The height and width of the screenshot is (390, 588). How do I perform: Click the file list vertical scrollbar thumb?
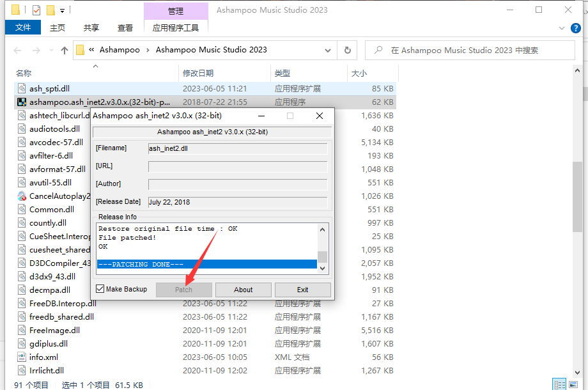coord(578,197)
